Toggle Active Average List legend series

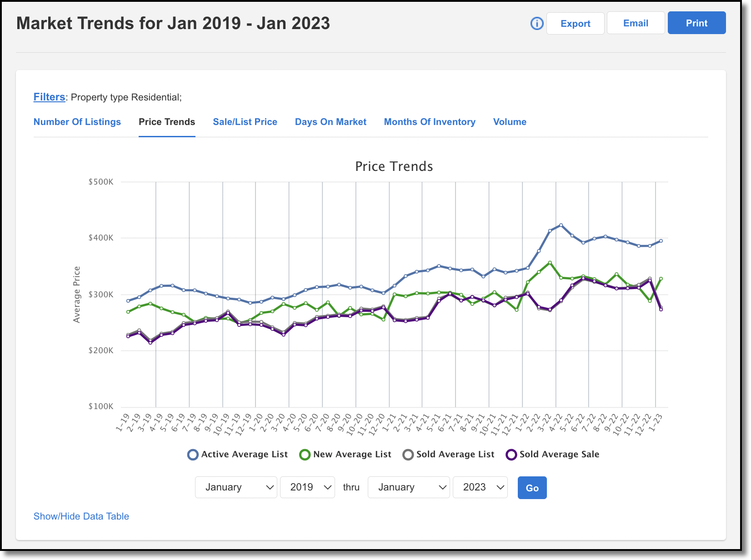tap(237, 455)
